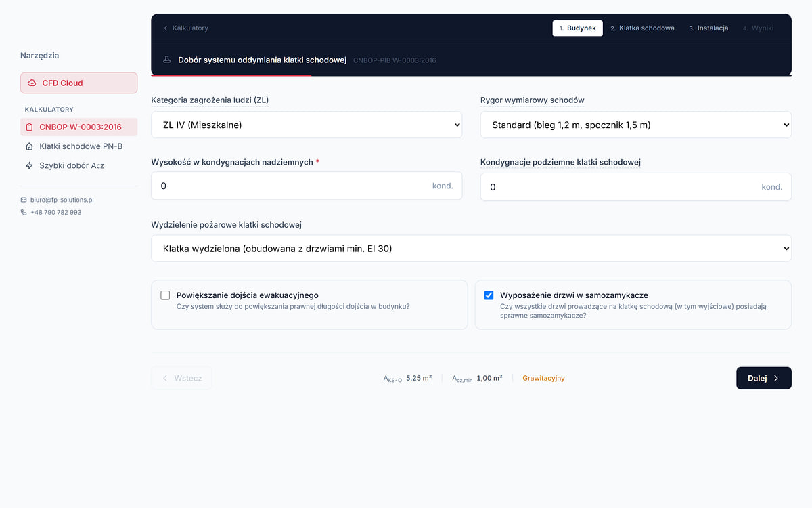
Task: Click back chevron beside Kalkulatory
Action: pyautogui.click(x=166, y=28)
